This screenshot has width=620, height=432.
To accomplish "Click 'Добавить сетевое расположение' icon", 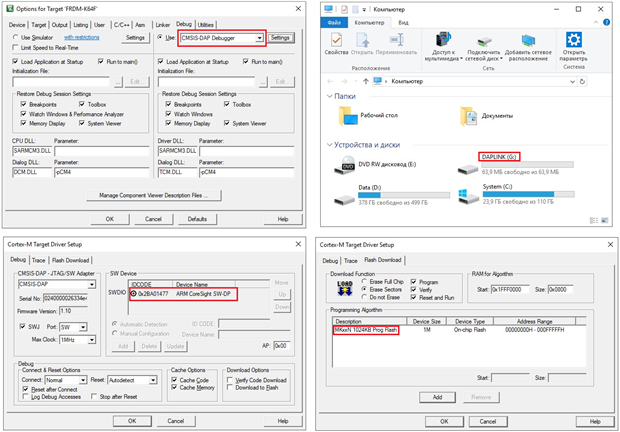I will click(x=528, y=40).
